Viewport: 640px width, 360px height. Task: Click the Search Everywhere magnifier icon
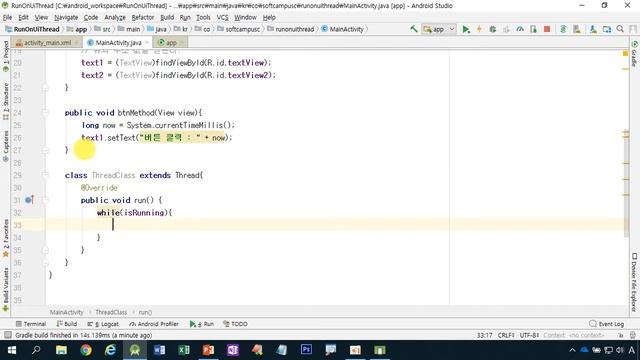620,29
